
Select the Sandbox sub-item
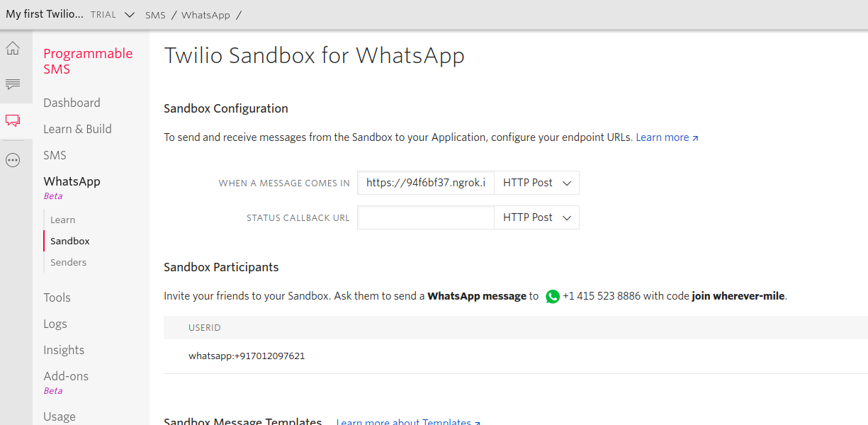69,241
